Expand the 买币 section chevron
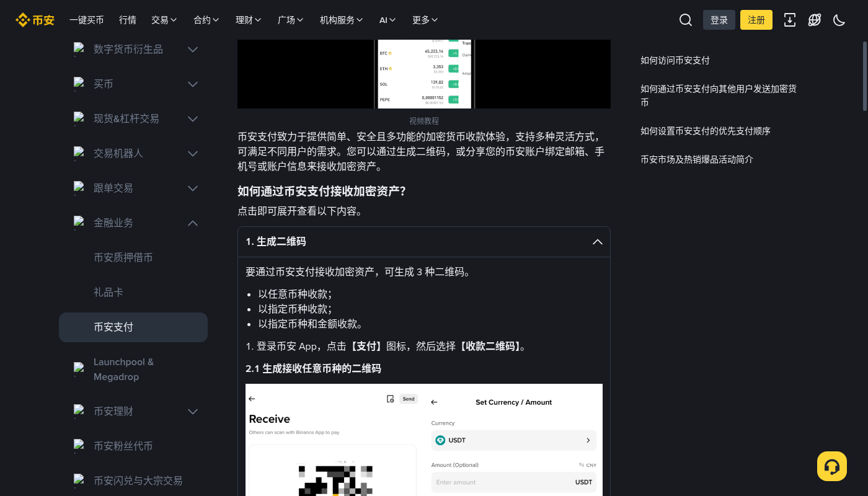This screenshot has height=496, width=868. tap(193, 84)
